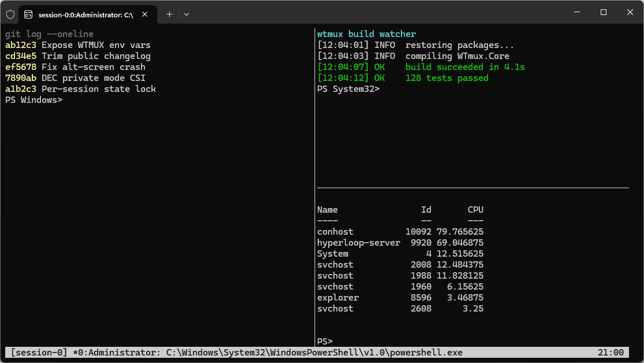Click commit 'cd34e5 Trim public changelog'
The height and width of the screenshot is (363, 644).
(x=78, y=56)
